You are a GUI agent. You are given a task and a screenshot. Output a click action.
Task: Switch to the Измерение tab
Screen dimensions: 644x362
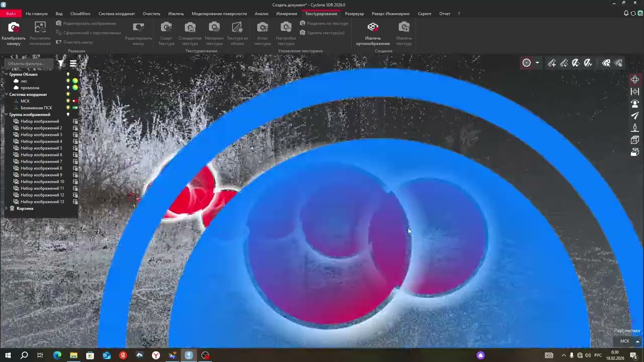tap(287, 14)
